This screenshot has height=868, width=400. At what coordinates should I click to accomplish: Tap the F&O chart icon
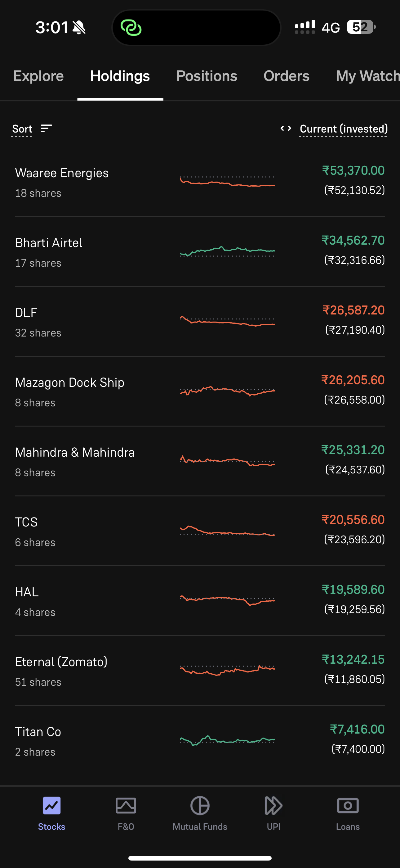pos(126,806)
